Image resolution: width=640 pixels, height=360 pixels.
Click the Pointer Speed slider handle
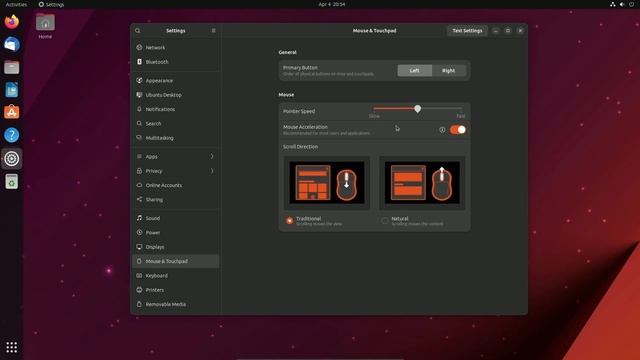[x=418, y=109]
